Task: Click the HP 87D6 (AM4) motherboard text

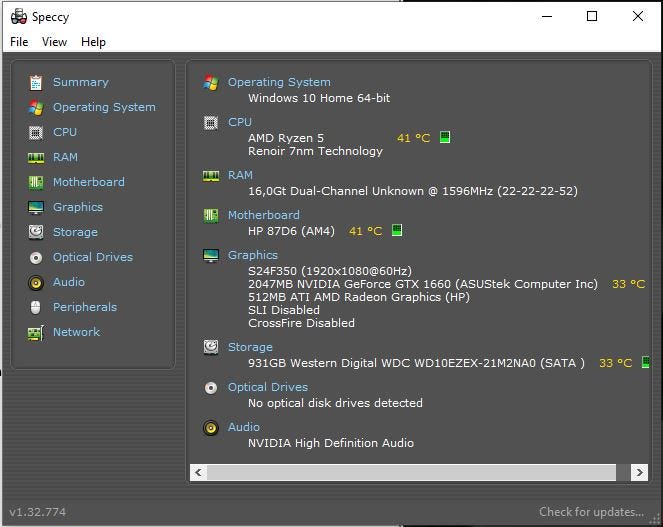Action: point(291,231)
